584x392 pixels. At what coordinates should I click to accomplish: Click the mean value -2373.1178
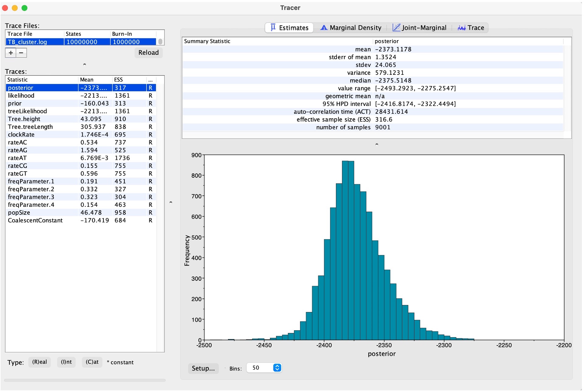(393, 49)
